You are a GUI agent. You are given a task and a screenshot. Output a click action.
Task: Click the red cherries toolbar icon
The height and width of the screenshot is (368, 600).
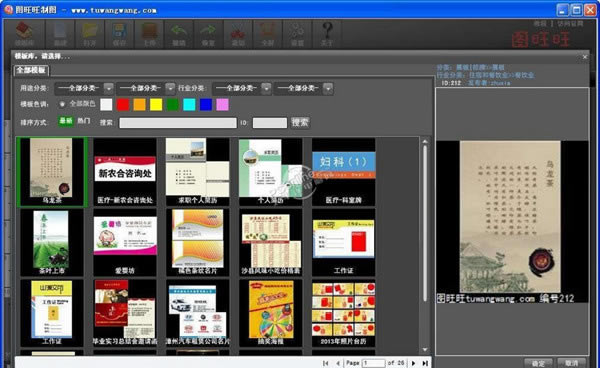coord(238,34)
